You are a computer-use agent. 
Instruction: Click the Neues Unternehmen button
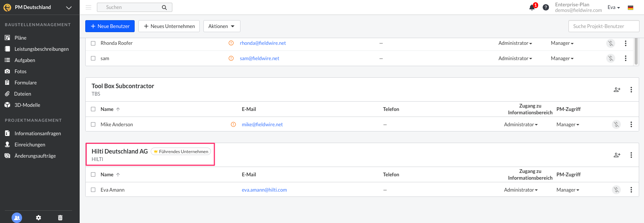tap(169, 26)
